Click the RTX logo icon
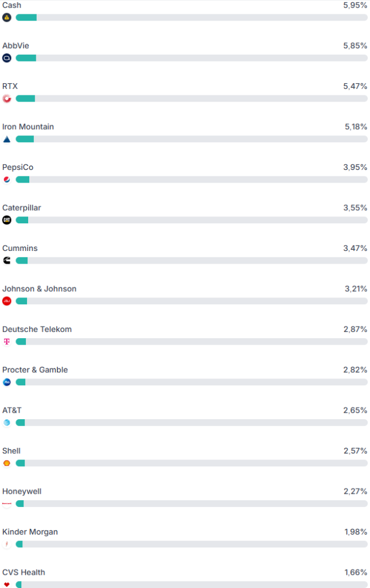The width and height of the screenshot is (370, 588). (7, 98)
